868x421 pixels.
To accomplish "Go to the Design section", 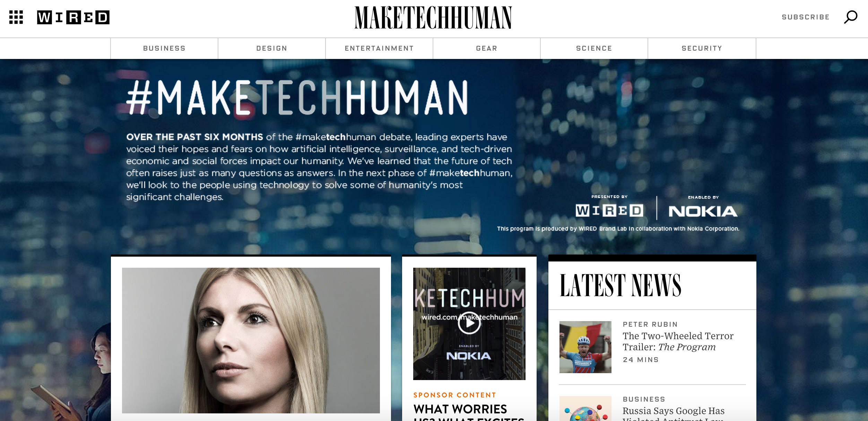I will click(272, 48).
